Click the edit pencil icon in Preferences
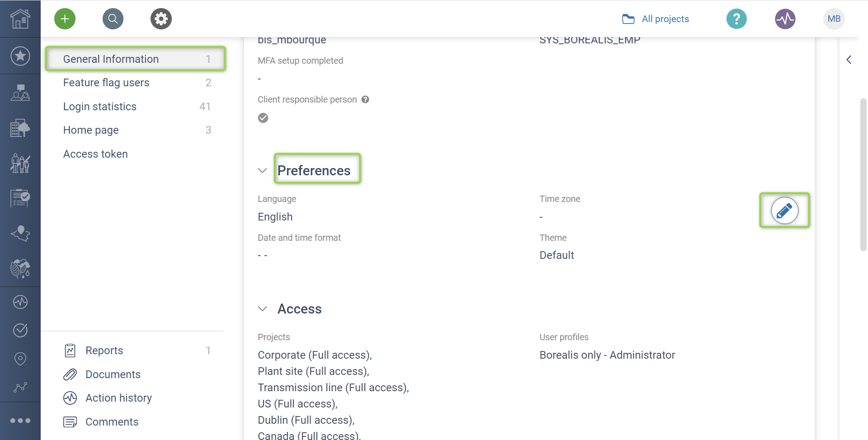This screenshot has height=440, width=868. pyautogui.click(x=784, y=211)
